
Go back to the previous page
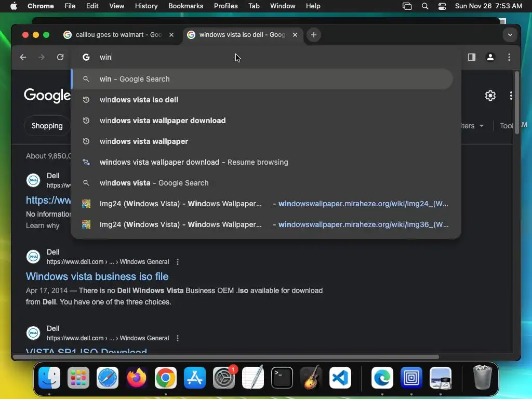23,57
